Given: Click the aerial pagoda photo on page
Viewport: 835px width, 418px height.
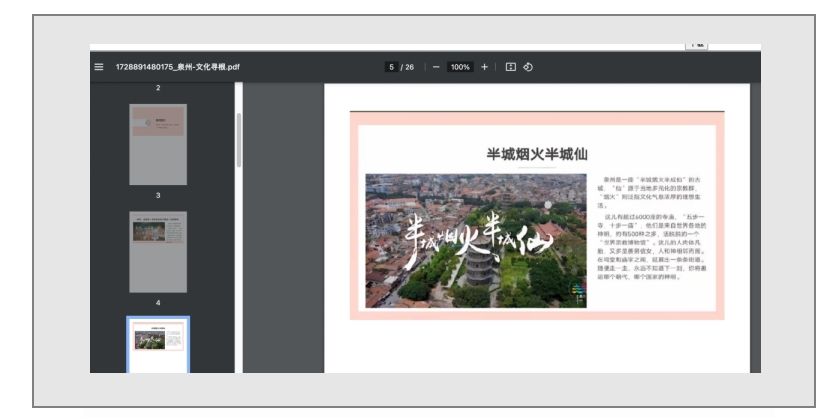Looking at the screenshot, I should pyautogui.click(x=476, y=241).
